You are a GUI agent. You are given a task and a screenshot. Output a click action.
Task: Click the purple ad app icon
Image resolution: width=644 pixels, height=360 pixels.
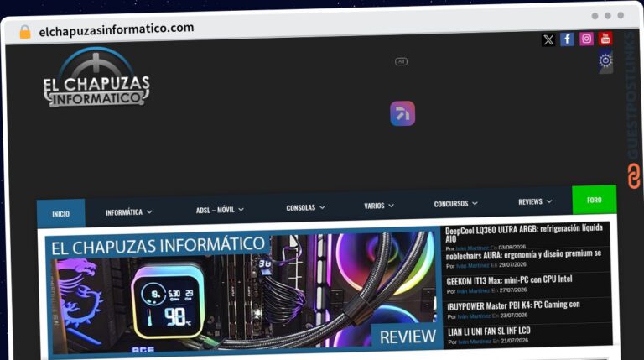(402, 113)
